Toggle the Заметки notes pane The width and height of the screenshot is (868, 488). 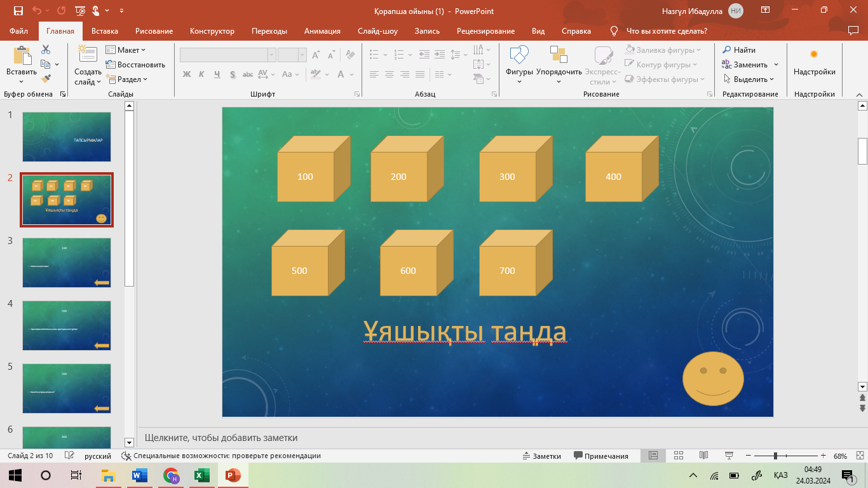pyautogui.click(x=541, y=456)
